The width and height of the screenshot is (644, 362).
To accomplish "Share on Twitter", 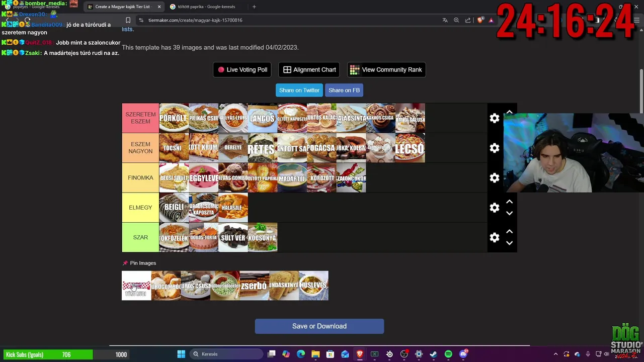I will pos(299,90).
